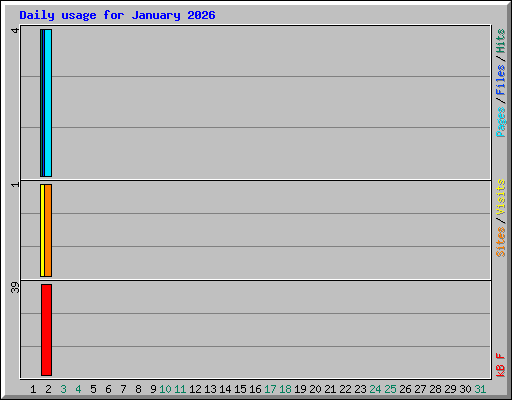512x400 pixels.
Task: Click the 'Visits' legend label
Action: 501,197
